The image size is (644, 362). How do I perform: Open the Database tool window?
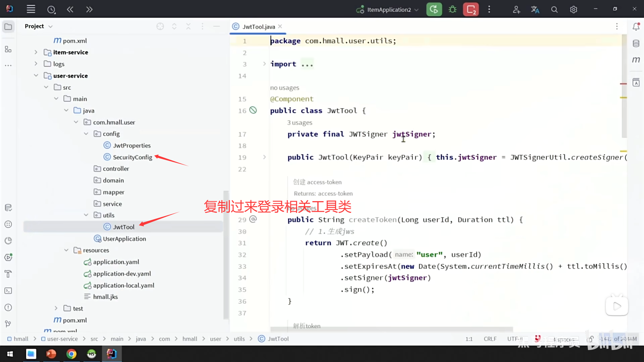pos(636,44)
